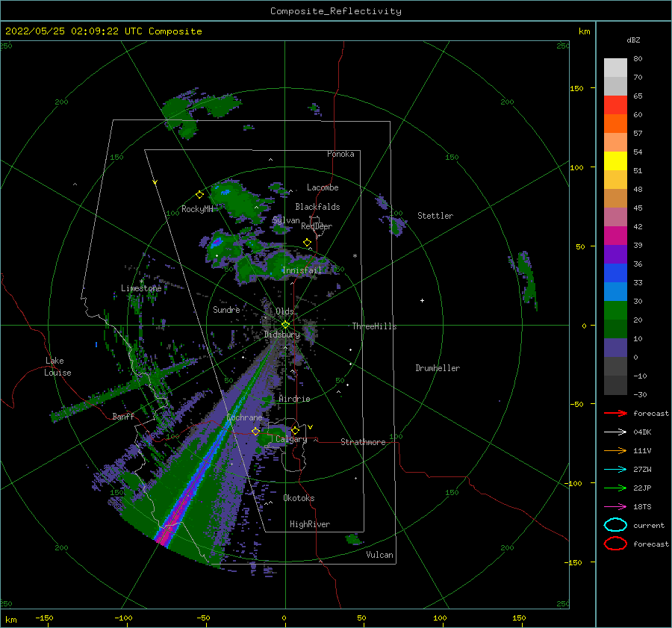Viewport: 672px width, 628px height.
Task: Select the purple 36 dBZ color swatch
Action: pyautogui.click(x=615, y=254)
